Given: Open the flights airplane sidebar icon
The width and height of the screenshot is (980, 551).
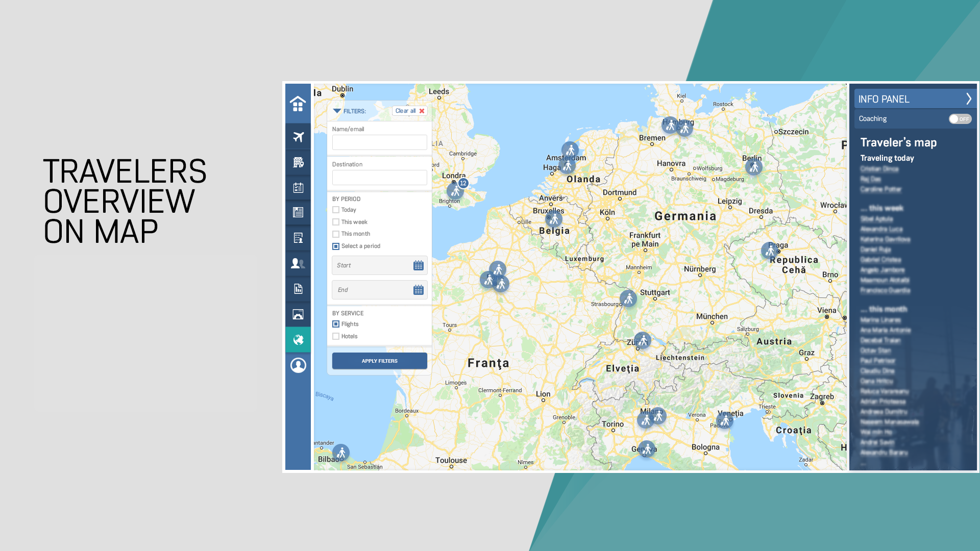Looking at the screenshot, I should click(x=298, y=137).
